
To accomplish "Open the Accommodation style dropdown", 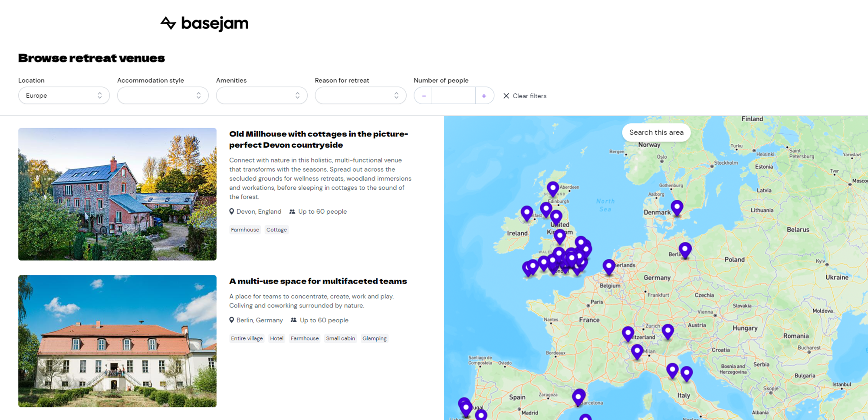I will 163,96.
